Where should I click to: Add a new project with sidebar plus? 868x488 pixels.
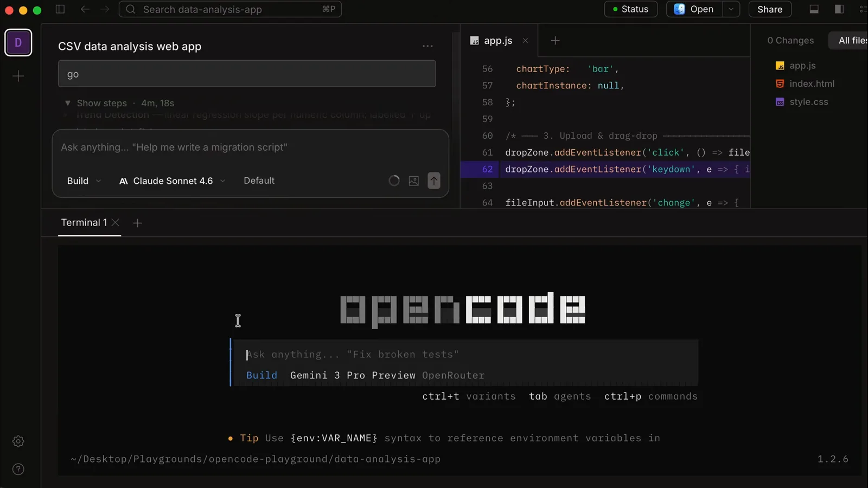click(x=18, y=76)
